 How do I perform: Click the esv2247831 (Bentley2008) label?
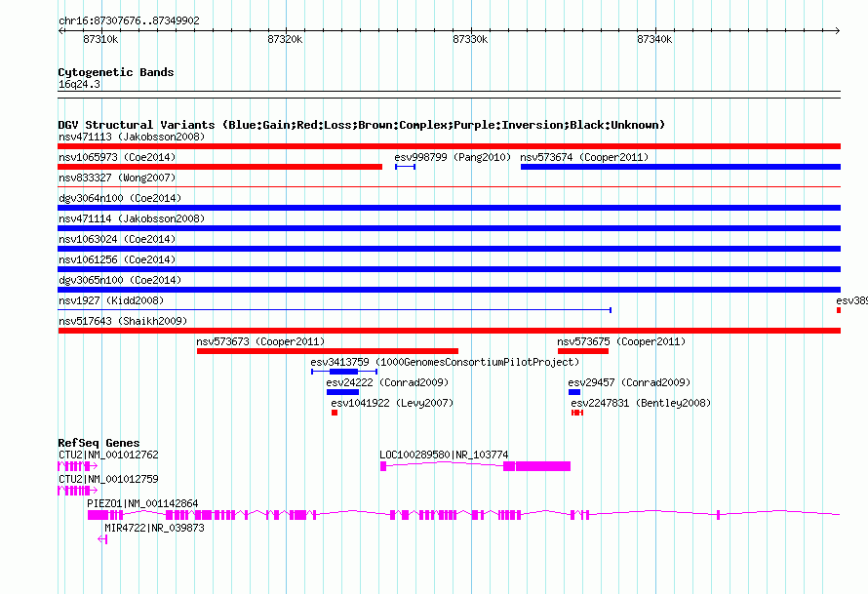(x=641, y=403)
